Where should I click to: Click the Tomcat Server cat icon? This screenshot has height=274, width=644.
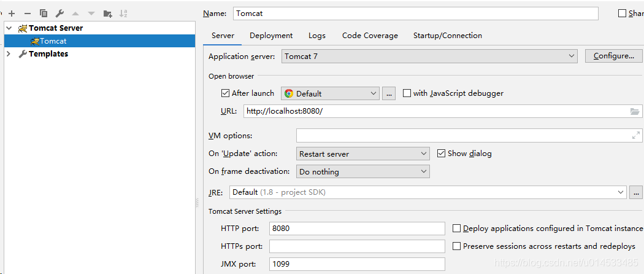point(23,28)
